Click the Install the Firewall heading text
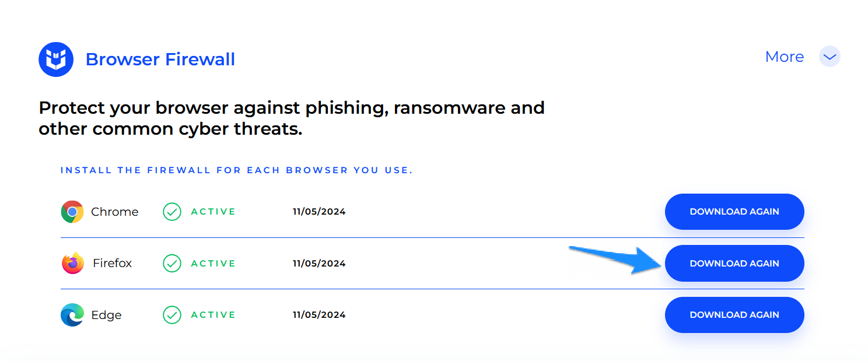The height and width of the screenshot is (361, 868). (237, 170)
